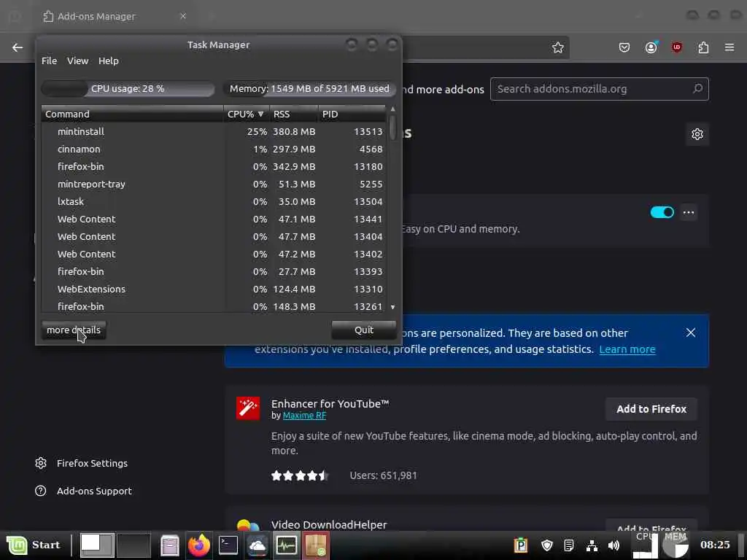Open the file manager taskbar icon
Viewport: 747px width, 560px height.
[x=170, y=545]
